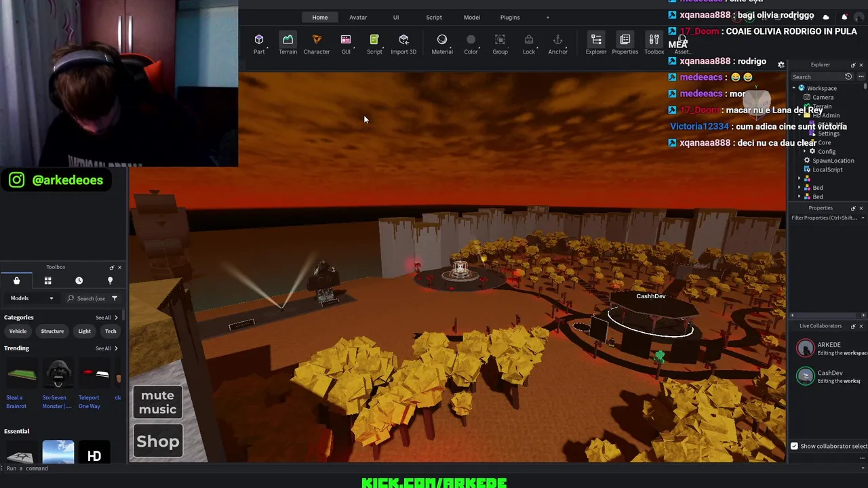
Task: Add a new ribbon tab with plus
Action: tap(548, 17)
